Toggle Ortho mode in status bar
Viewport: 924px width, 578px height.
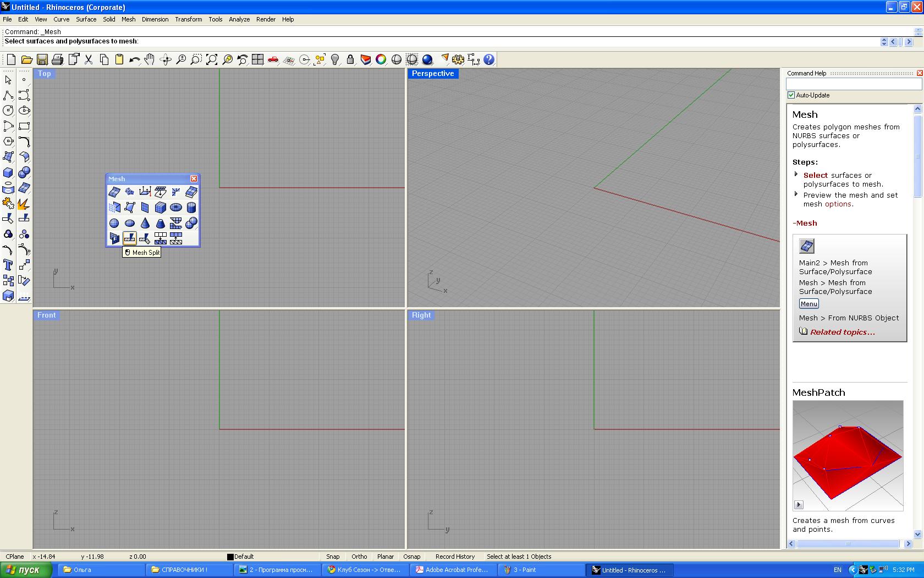pos(359,557)
